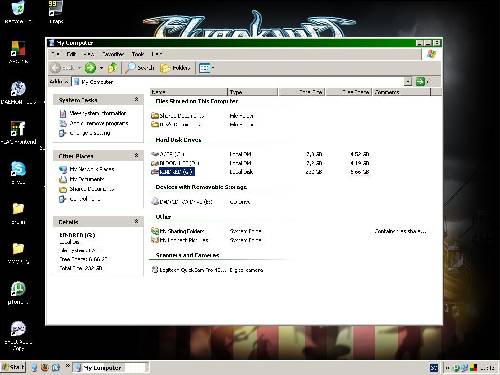Collapse the Details panel
Viewport: 500px width, 375px height.
pos(136,221)
